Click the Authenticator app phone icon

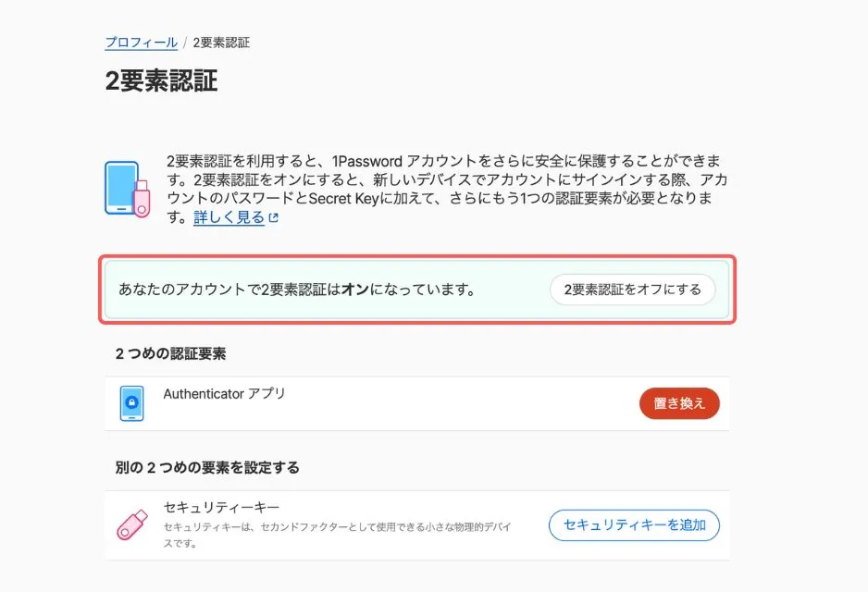click(132, 403)
